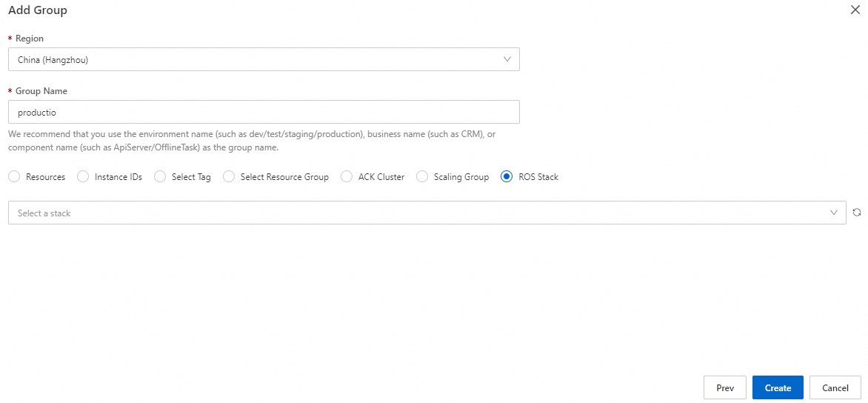Select the ACK Cluster radio button

347,177
